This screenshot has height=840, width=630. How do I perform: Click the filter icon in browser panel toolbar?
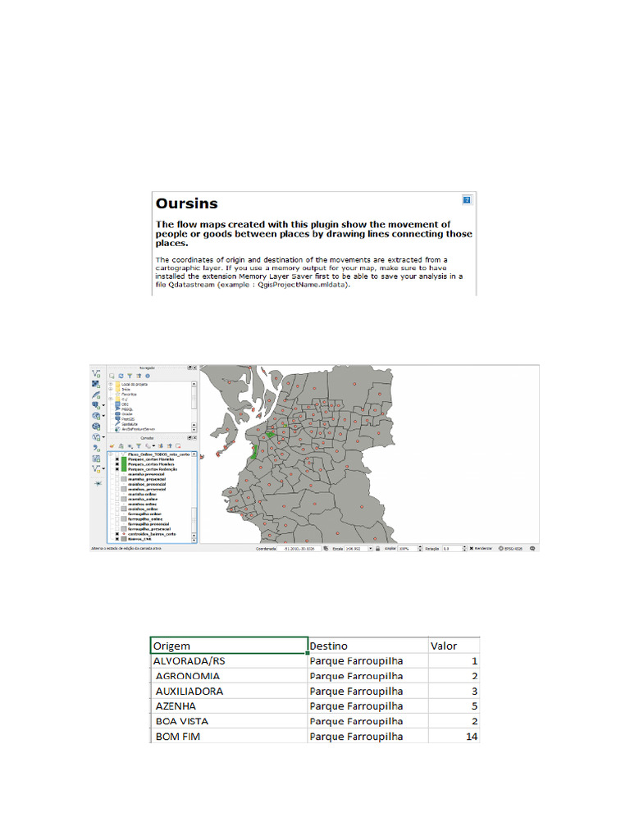coord(129,376)
